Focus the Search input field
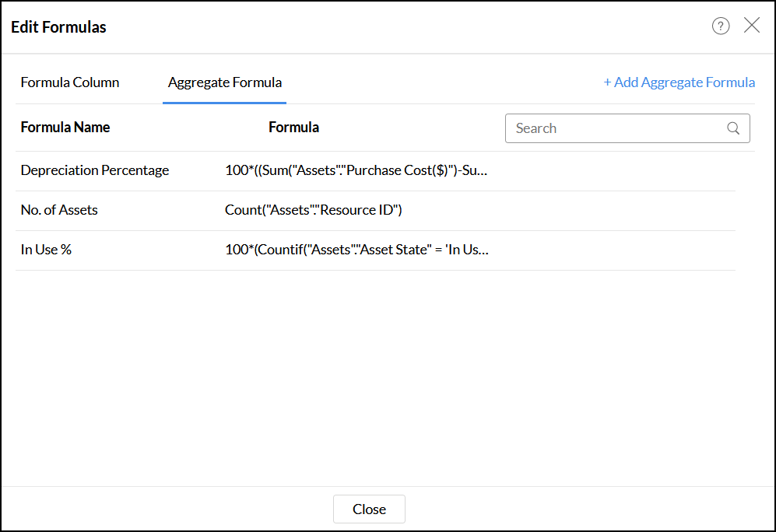Screen dimensions: 776x532 pos(615,128)
